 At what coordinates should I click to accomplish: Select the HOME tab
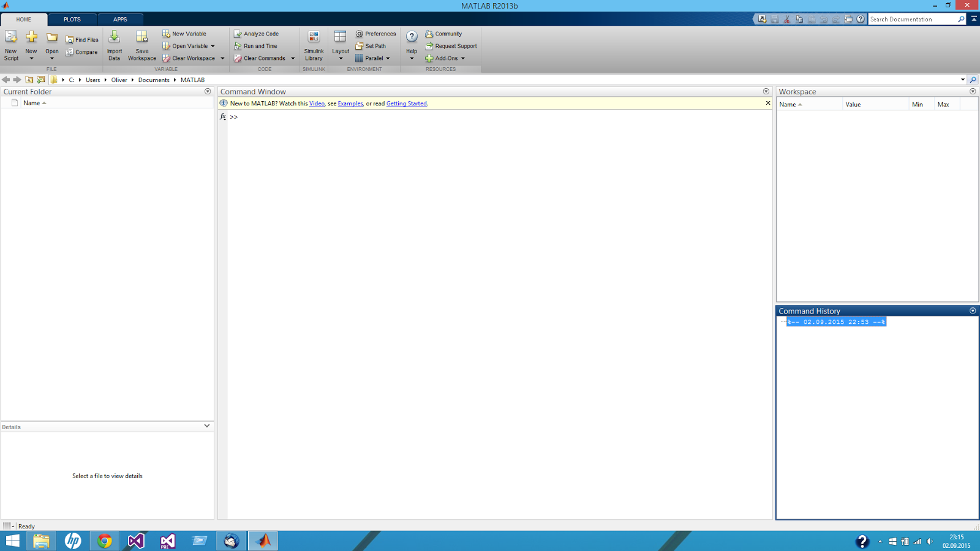(x=23, y=20)
